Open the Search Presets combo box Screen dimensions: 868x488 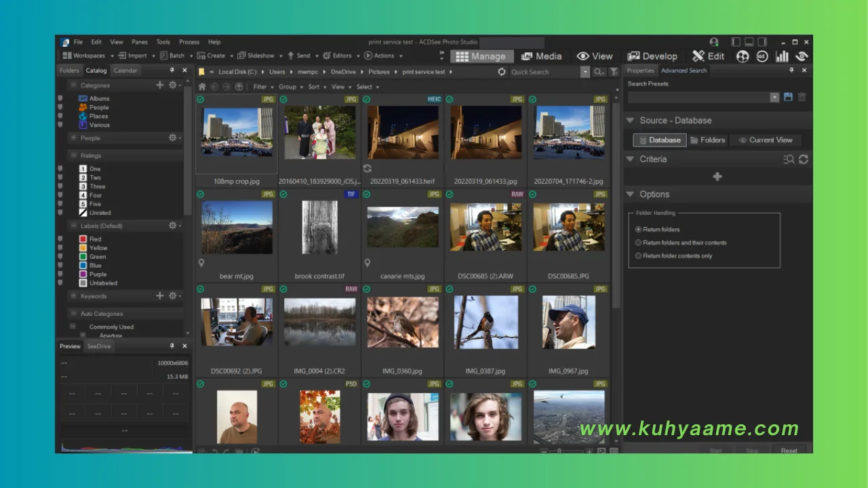[703, 97]
